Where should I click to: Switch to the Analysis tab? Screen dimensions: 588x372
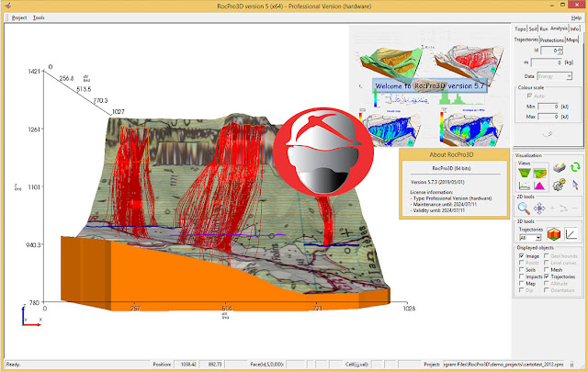[x=559, y=28]
